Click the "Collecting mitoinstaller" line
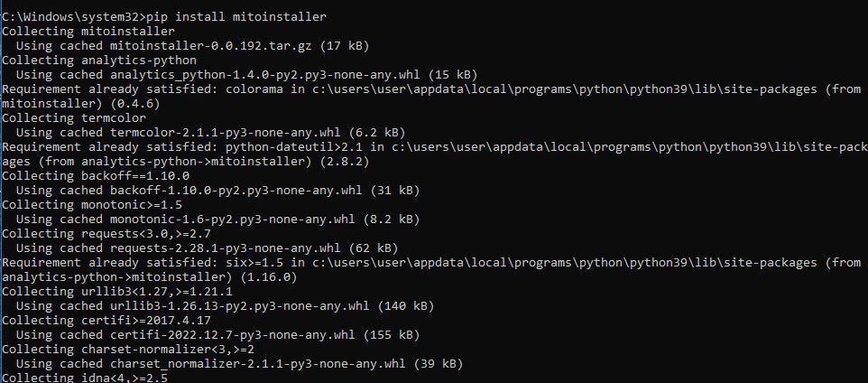Viewport: 868px width, 383px height. click(x=88, y=32)
